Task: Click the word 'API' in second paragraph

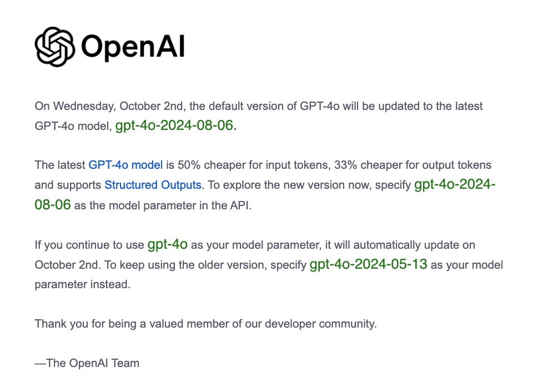Action: click(x=239, y=205)
